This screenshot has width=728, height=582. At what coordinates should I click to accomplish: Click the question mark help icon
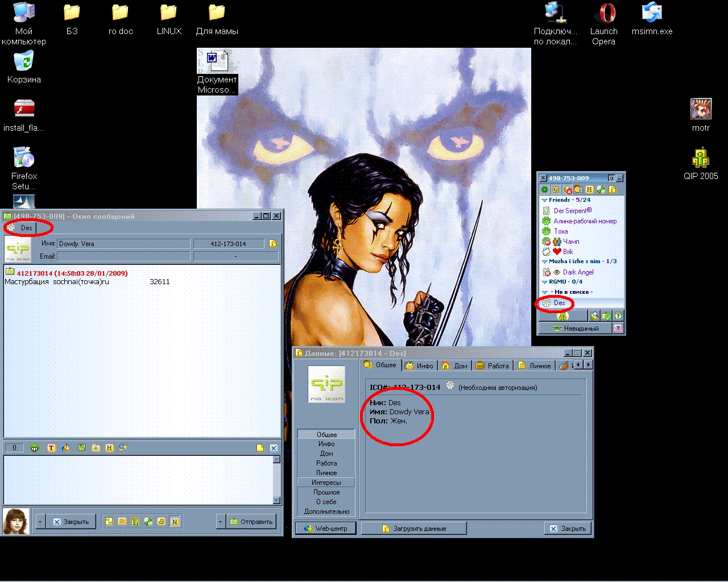tap(618, 316)
